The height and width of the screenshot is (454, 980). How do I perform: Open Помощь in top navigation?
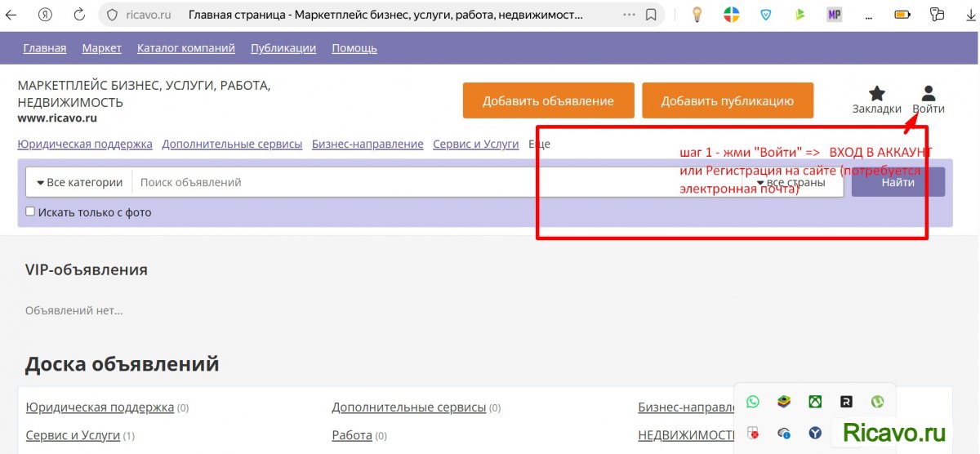[x=354, y=48]
